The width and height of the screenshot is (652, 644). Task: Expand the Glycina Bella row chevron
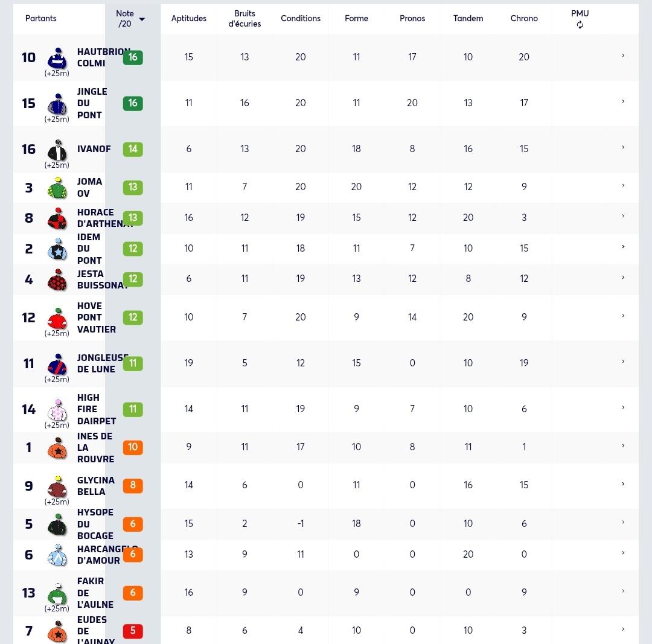click(x=623, y=484)
